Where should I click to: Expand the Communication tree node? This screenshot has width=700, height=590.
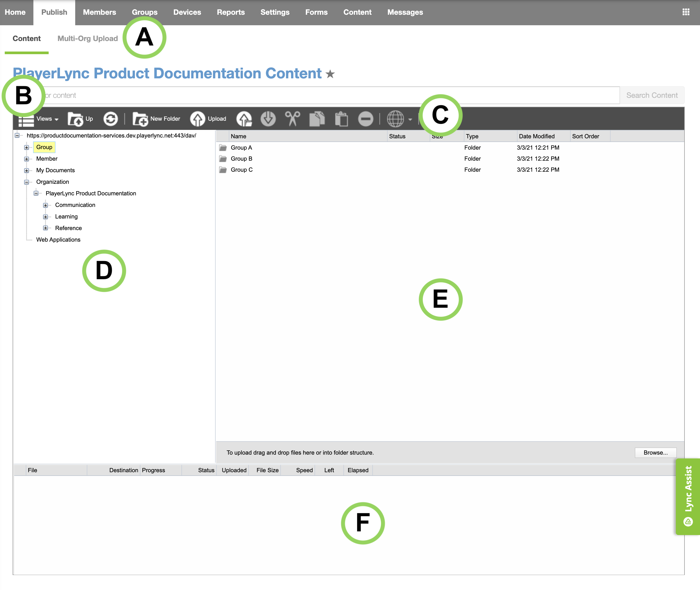pyautogui.click(x=45, y=205)
